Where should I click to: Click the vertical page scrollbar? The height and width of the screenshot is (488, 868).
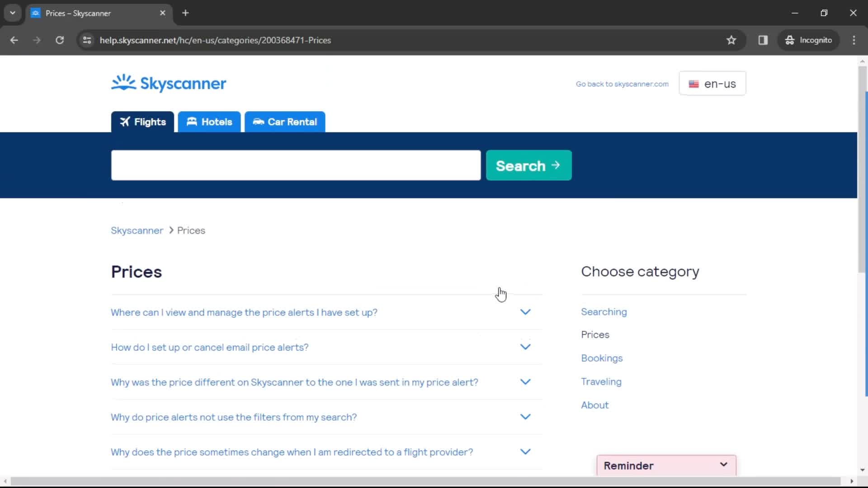[x=862, y=169]
